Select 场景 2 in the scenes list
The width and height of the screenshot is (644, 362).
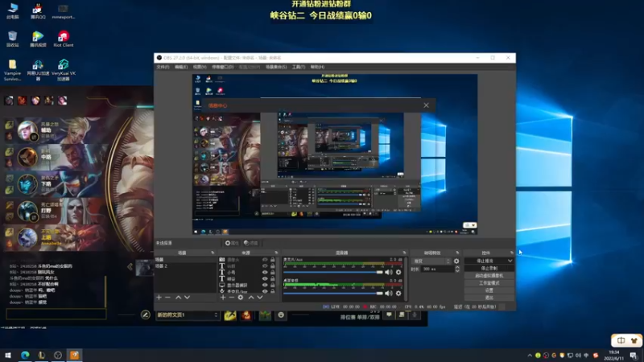[185, 266]
